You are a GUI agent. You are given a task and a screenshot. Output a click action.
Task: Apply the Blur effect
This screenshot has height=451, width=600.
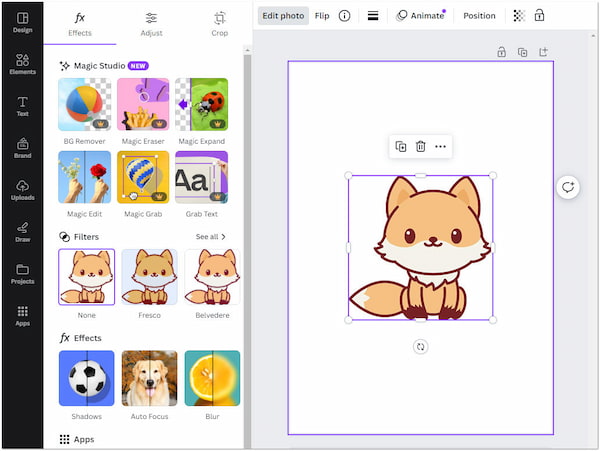click(212, 378)
